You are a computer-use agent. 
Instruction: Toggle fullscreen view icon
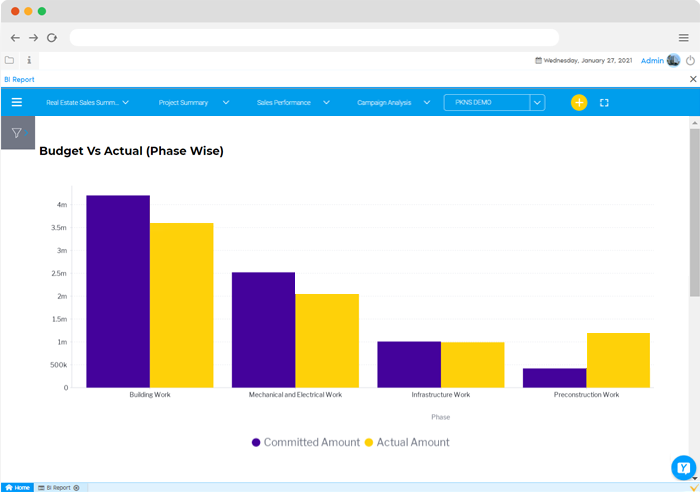[604, 102]
